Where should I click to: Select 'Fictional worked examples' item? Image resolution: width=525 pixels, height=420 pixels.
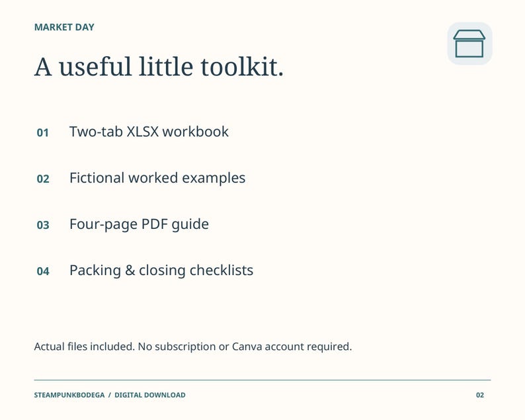pos(157,178)
